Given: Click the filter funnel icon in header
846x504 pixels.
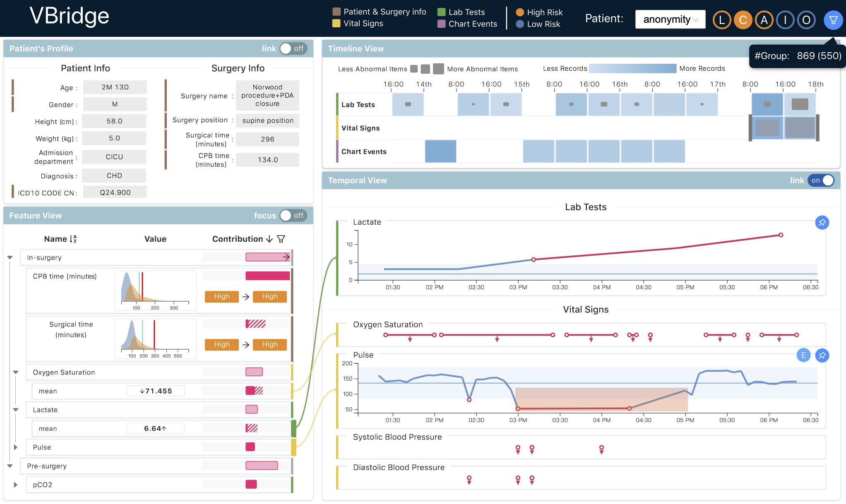Looking at the screenshot, I should point(833,20).
